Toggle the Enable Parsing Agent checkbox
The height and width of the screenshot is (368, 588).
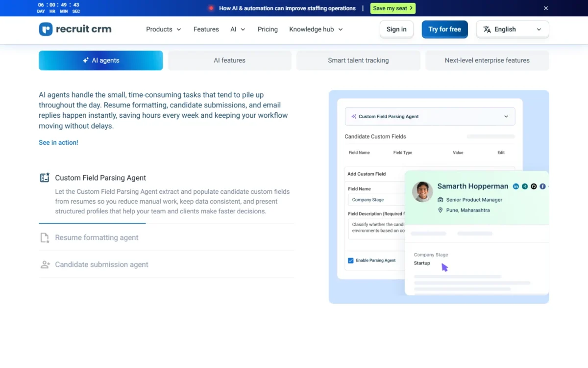(350, 261)
